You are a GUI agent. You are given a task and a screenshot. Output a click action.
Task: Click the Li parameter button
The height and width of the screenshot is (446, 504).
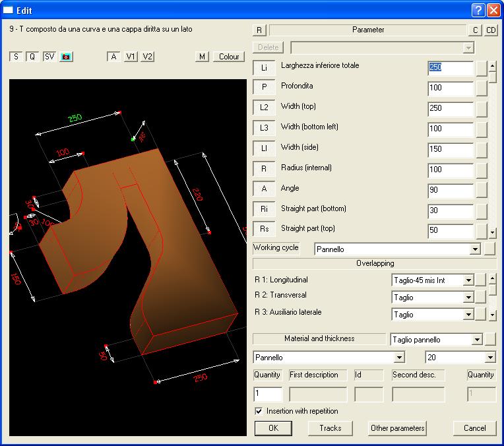coord(264,69)
